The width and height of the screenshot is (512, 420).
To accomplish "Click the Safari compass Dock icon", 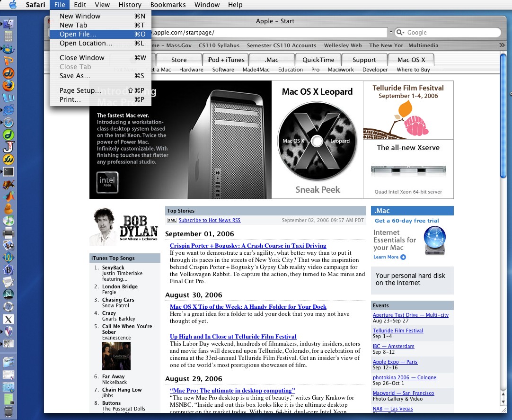I will [8, 122].
